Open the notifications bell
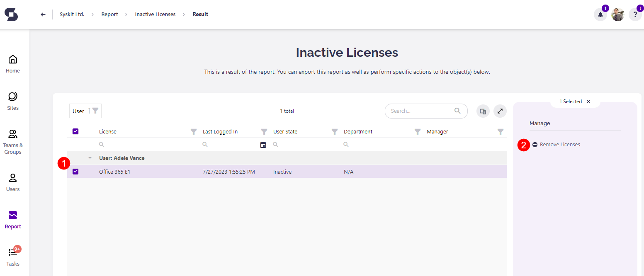644x276 pixels. pos(600,15)
